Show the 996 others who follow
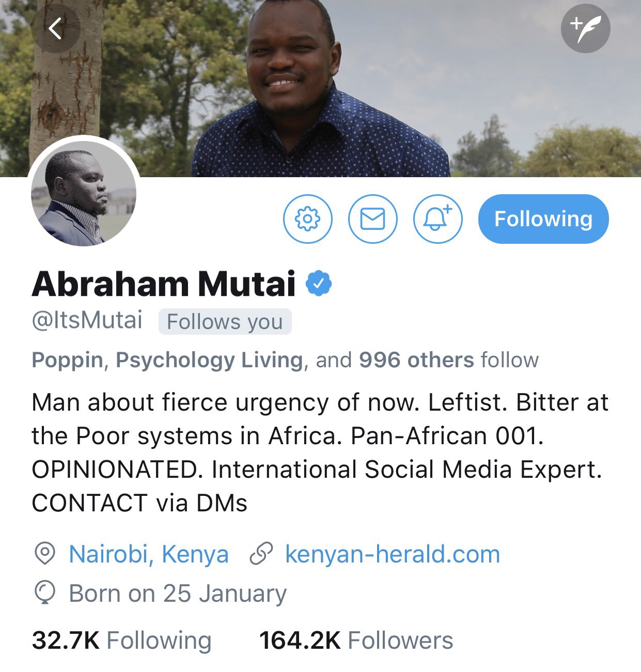 coord(416,360)
